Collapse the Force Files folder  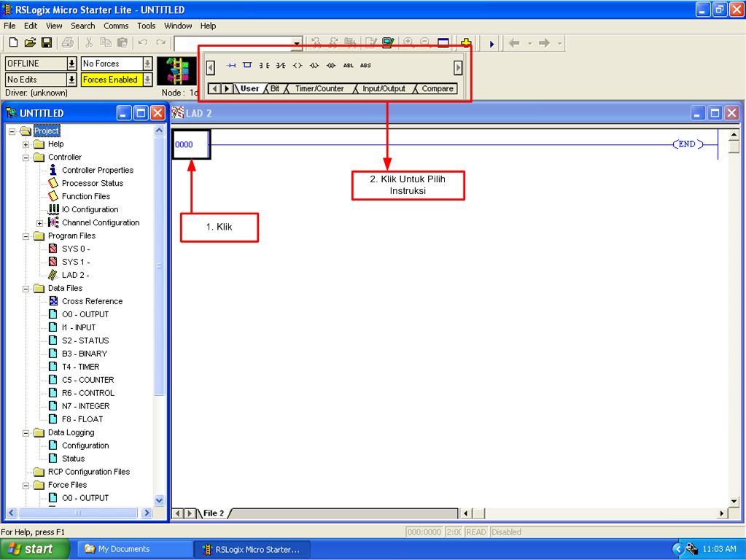(26, 486)
